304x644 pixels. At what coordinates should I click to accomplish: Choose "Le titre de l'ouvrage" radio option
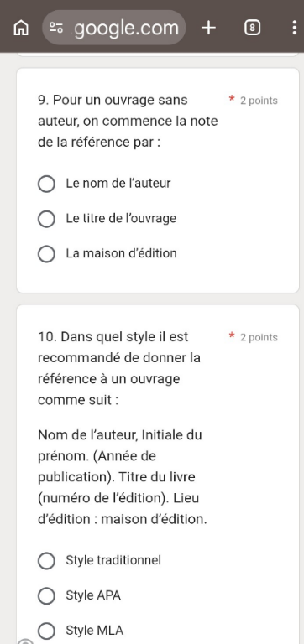point(46,219)
